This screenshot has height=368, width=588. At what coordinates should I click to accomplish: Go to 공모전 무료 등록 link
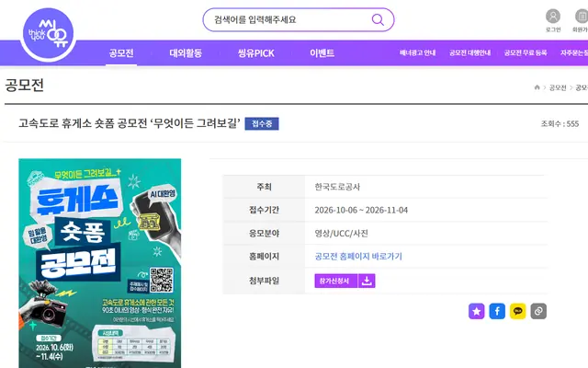point(526,53)
